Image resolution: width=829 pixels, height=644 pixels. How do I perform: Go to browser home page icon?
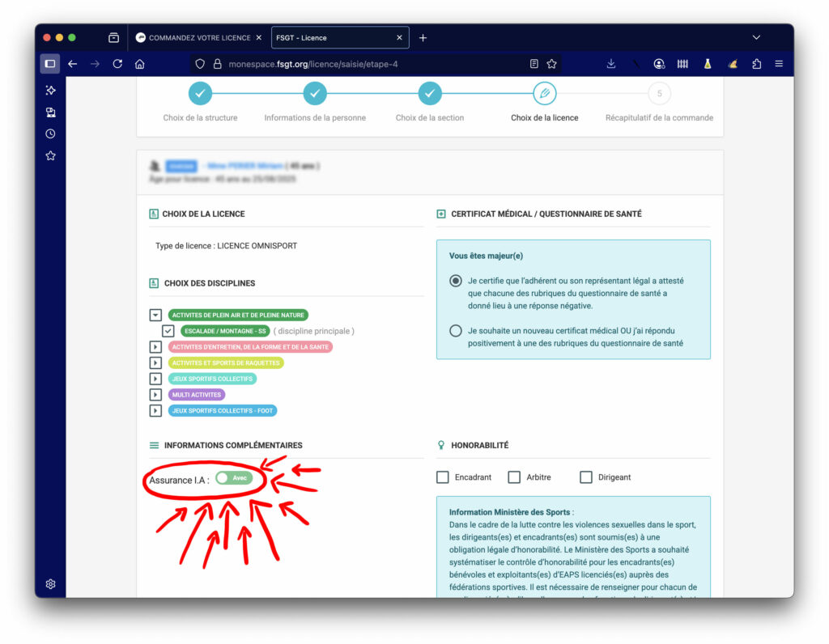pos(140,64)
